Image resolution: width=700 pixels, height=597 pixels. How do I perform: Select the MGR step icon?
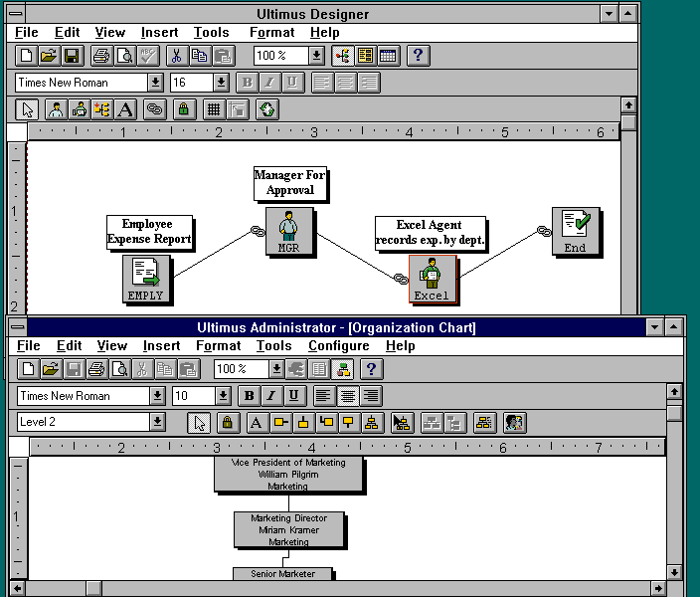tap(288, 231)
